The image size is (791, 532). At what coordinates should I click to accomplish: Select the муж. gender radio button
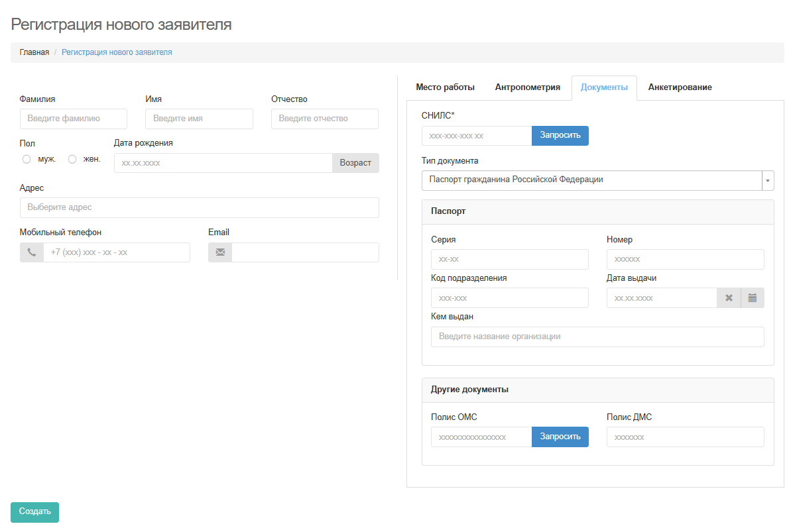tap(27, 159)
